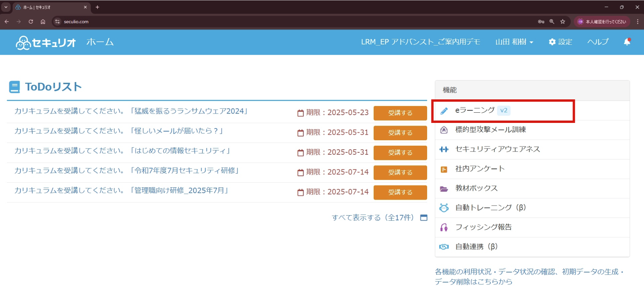
Task: Click the password key icon in address bar
Action: [x=541, y=22]
